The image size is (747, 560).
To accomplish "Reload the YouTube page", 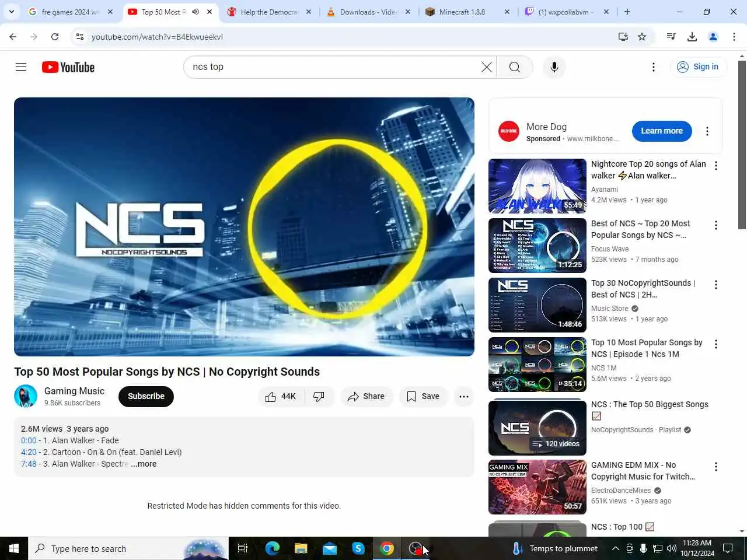I will pos(55,37).
